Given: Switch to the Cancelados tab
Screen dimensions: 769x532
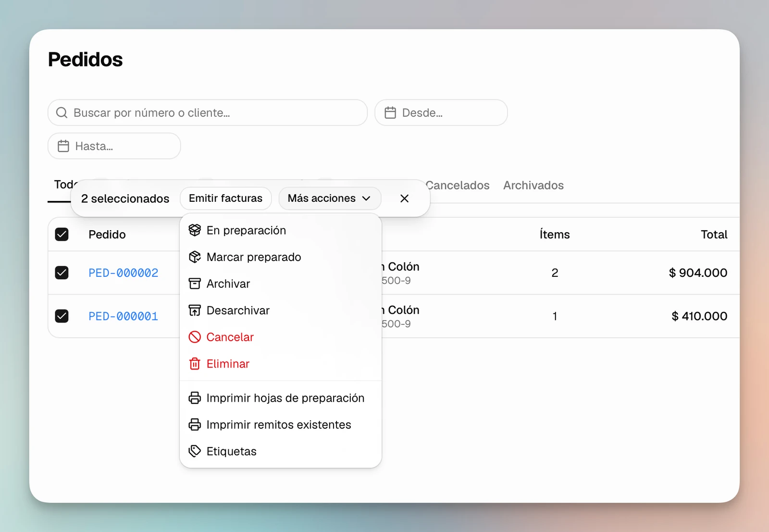Looking at the screenshot, I should coord(458,186).
